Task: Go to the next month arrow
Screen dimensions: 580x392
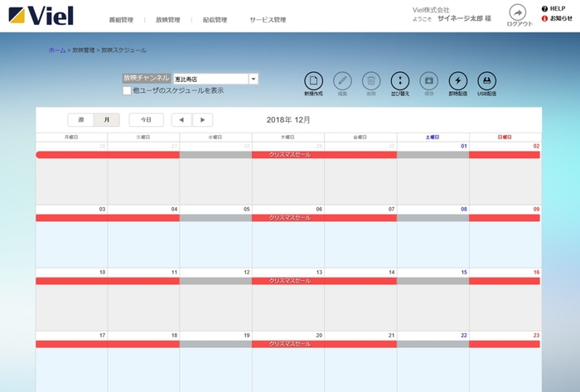Action: click(203, 120)
